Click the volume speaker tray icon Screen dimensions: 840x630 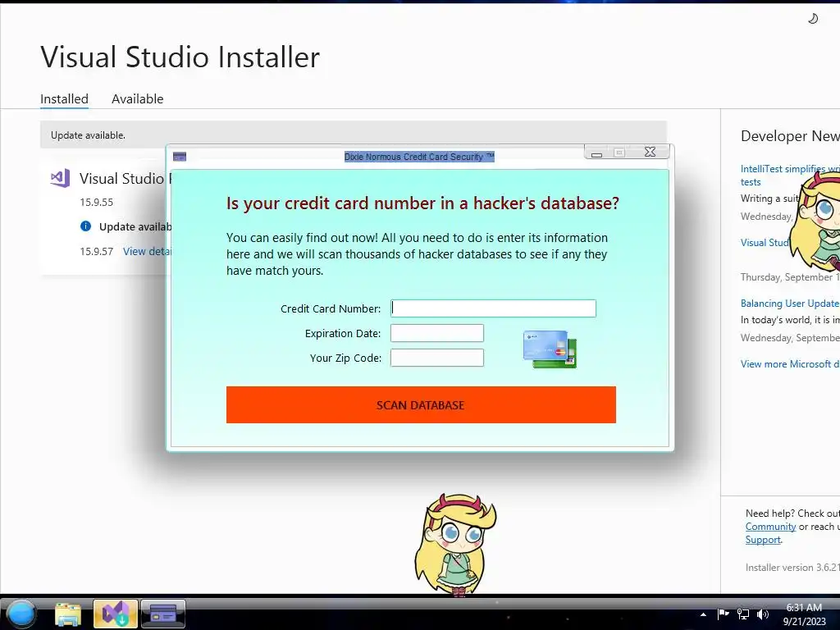[763, 614]
